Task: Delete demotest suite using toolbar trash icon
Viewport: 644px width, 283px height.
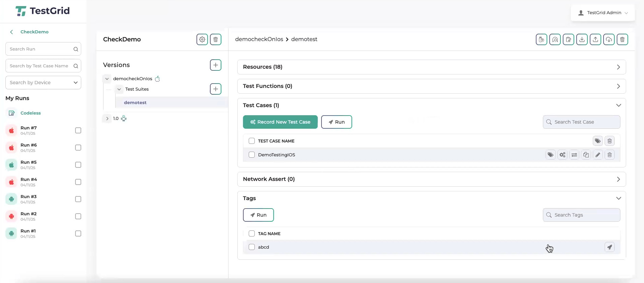Action: 622,39
